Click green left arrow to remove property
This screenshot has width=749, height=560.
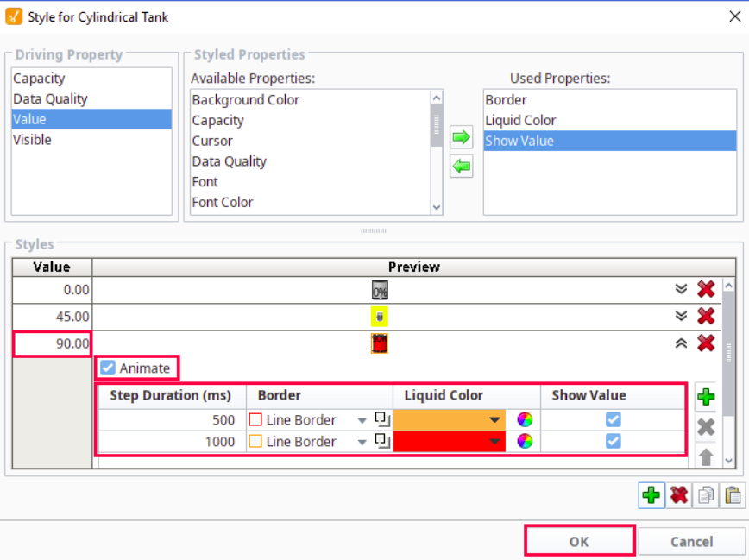[x=462, y=167]
